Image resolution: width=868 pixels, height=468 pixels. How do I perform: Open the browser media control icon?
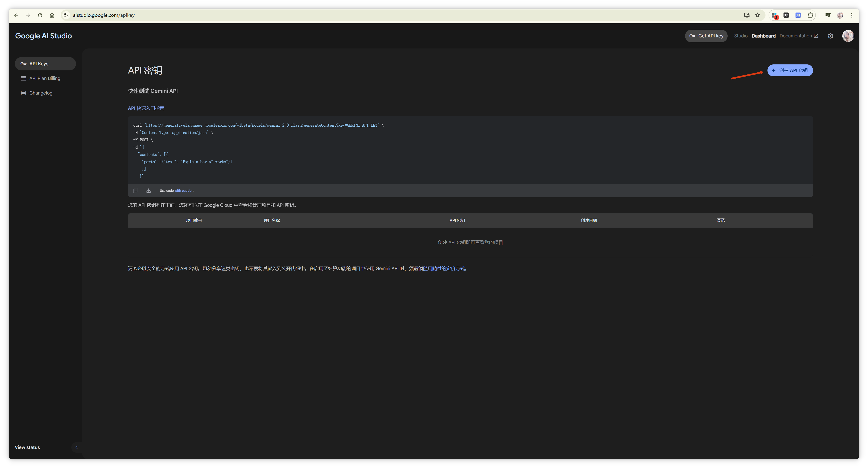pyautogui.click(x=827, y=15)
